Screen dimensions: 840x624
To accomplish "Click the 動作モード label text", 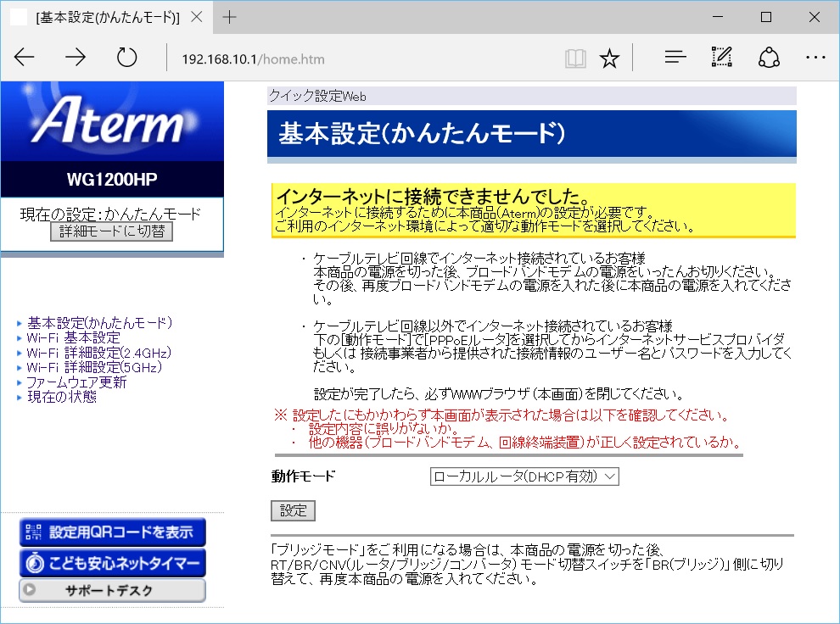I will point(303,476).
